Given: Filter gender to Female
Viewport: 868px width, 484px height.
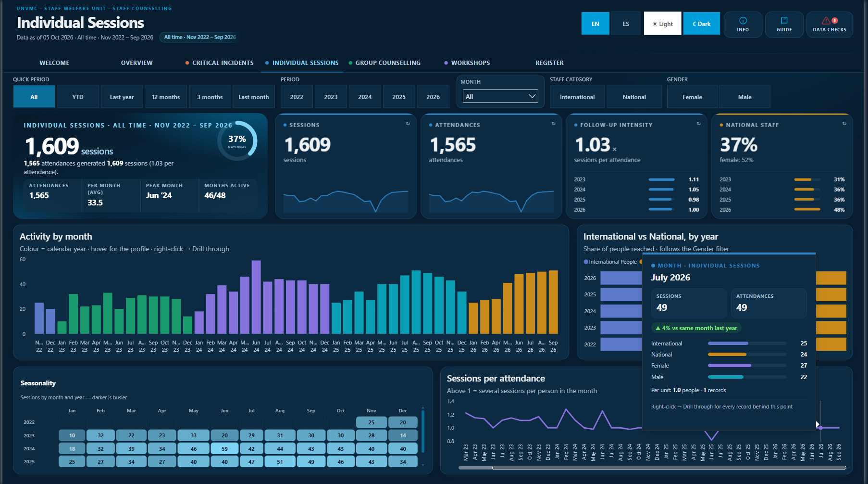Looking at the screenshot, I should click(692, 97).
